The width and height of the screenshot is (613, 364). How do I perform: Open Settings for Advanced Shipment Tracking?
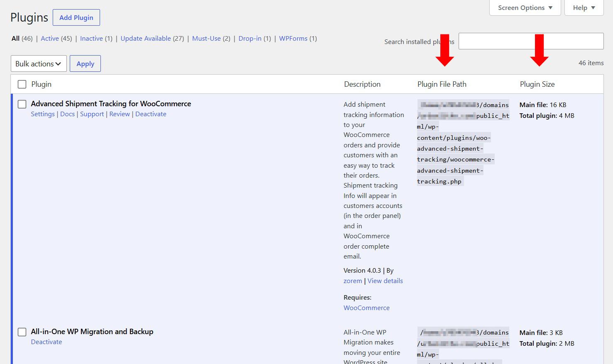coord(43,114)
